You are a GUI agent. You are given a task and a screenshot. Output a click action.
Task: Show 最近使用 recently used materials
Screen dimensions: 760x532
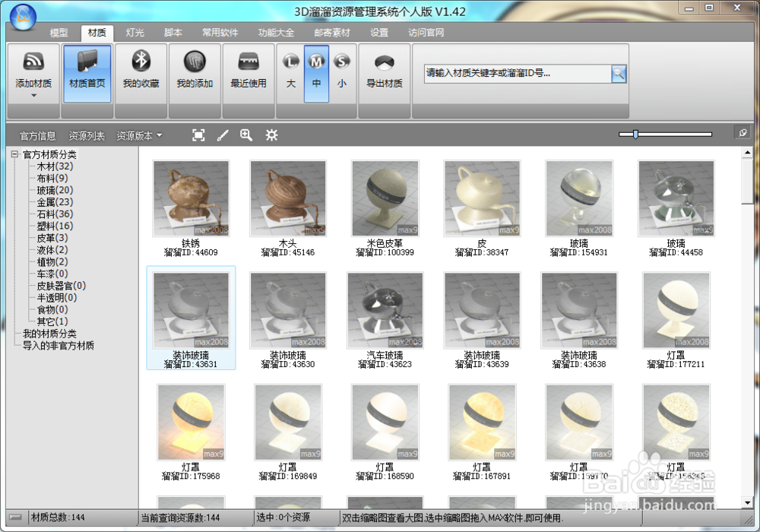(249, 72)
